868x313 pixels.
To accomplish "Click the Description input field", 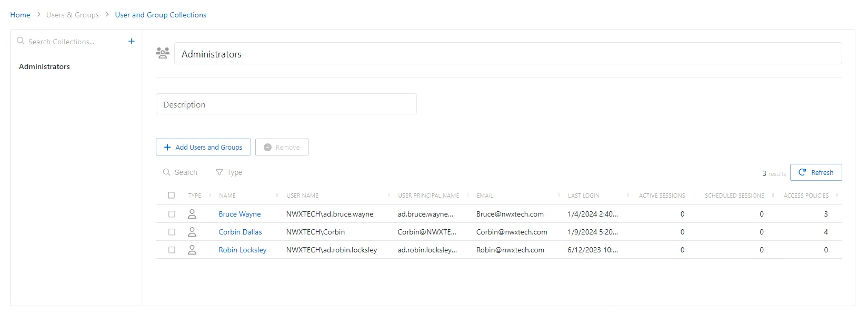I will [286, 104].
